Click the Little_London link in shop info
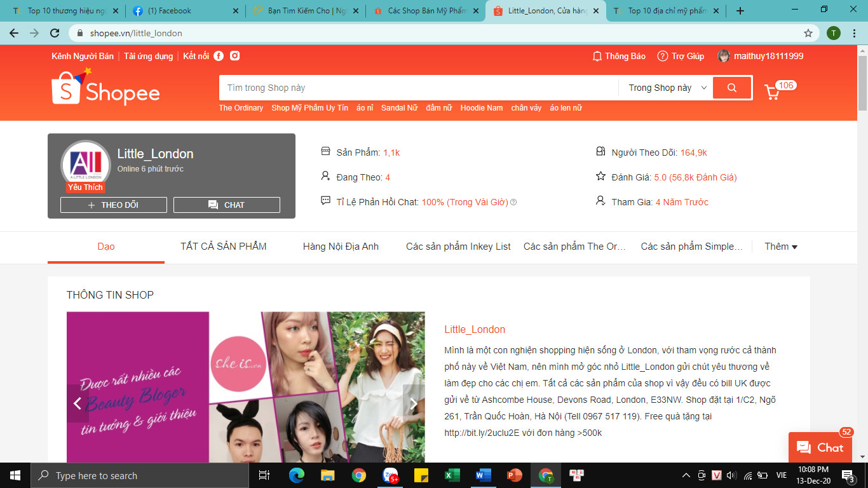Screen dimensions: 868x488 [x=475, y=330]
